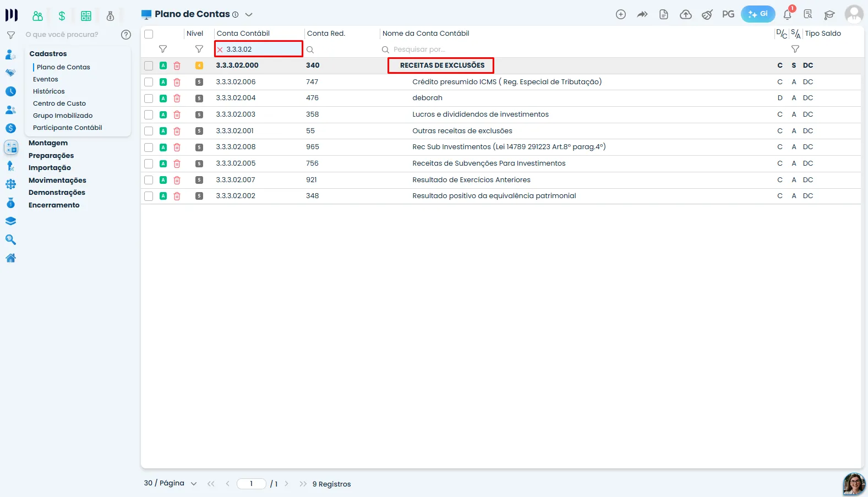Screen dimensions: 868x497
Task: Open Participante Contábil menu item
Action: 68,128
